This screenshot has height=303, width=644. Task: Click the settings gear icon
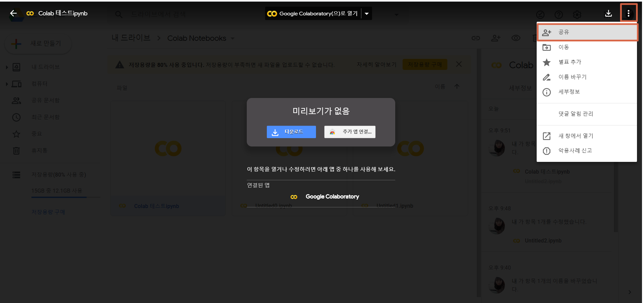[x=577, y=15]
